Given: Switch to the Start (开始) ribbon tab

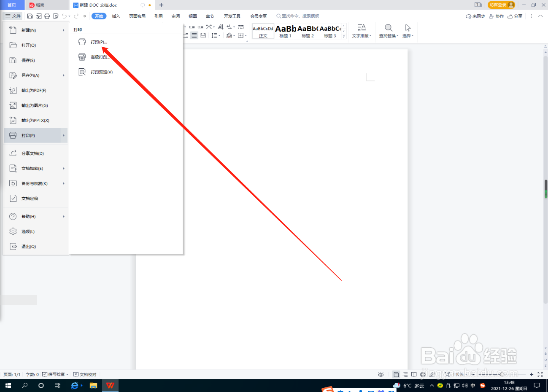Looking at the screenshot, I should point(99,16).
